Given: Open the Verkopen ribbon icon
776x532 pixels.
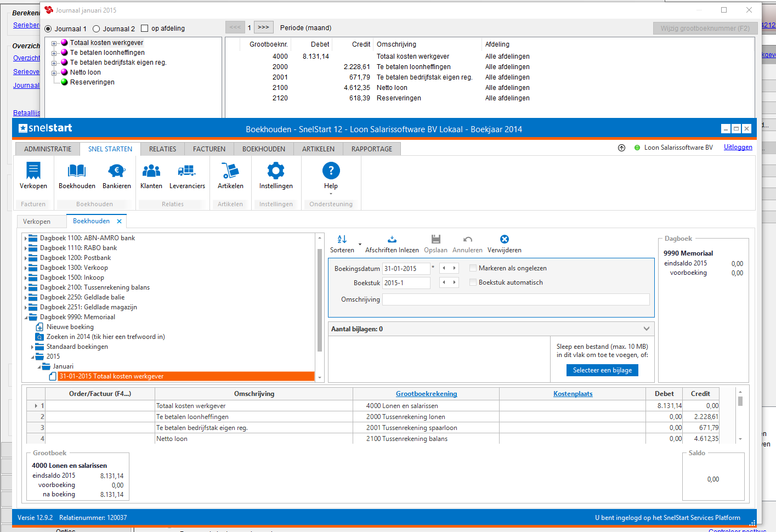Looking at the screenshot, I should tap(33, 171).
